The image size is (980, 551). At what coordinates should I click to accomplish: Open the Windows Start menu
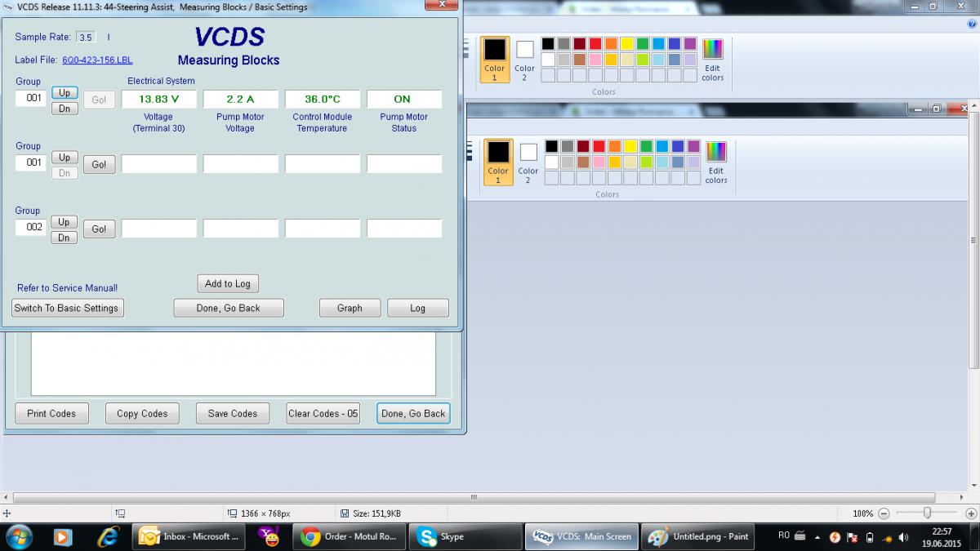(19, 536)
